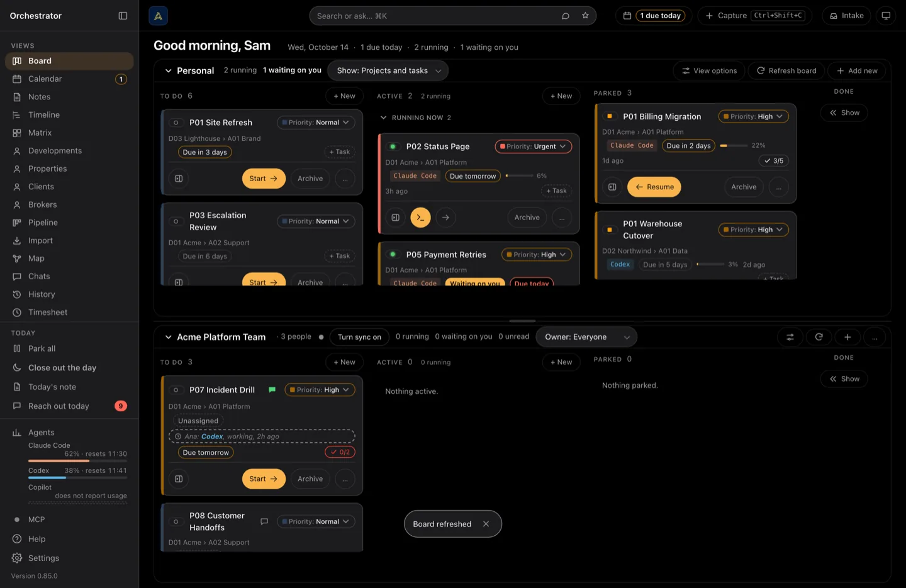Open chat icon inside search bar
906x588 pixels.
pos(566,16)
